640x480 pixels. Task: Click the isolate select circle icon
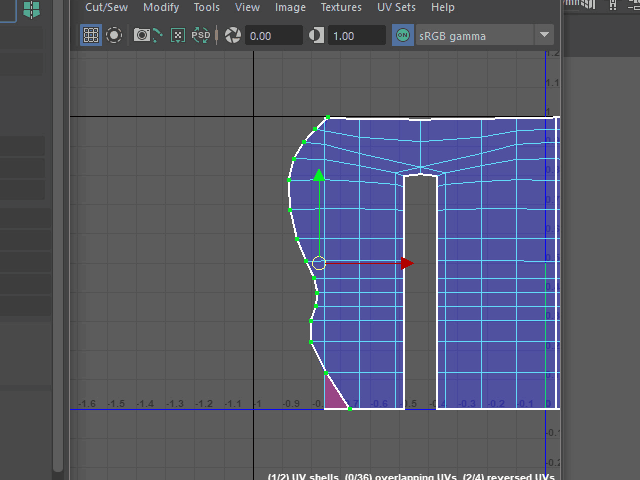[x=114, y=35]
